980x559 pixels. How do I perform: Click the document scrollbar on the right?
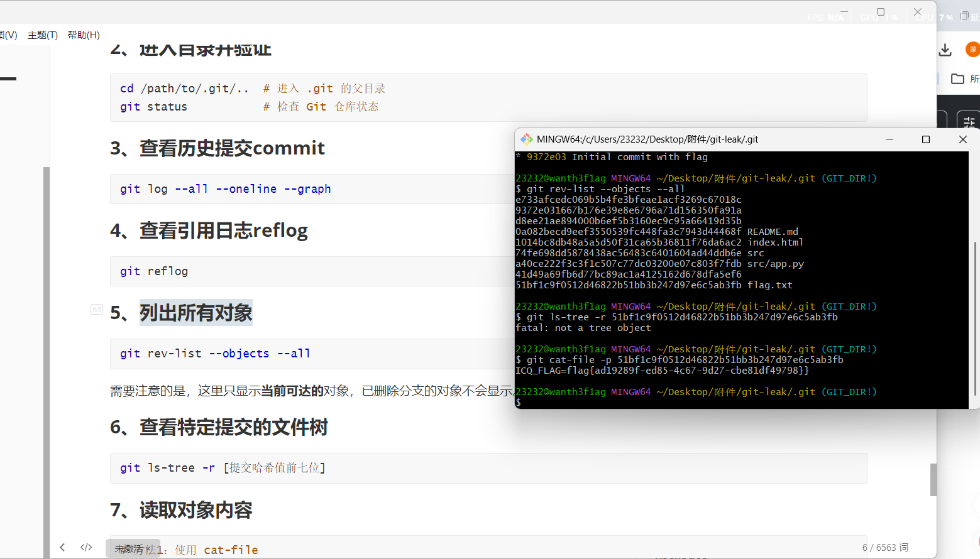tap(933, 479)
